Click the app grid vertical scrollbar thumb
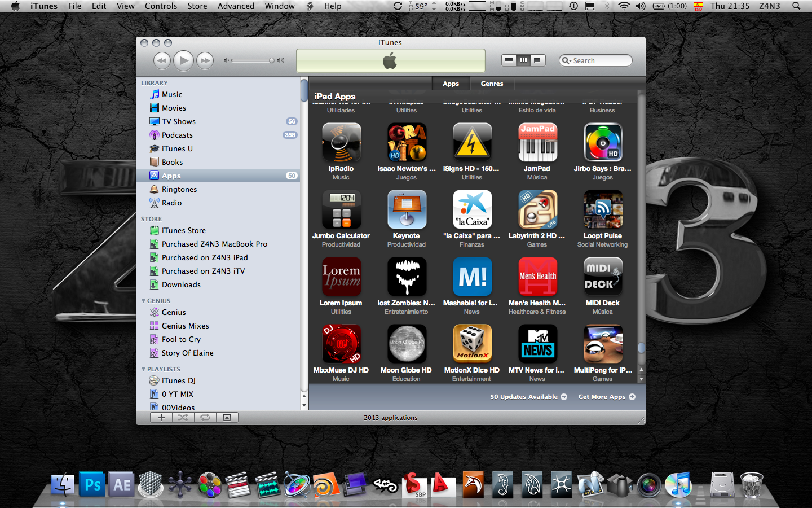The width and height of the screenshot is (812, 508). (641, 348)
